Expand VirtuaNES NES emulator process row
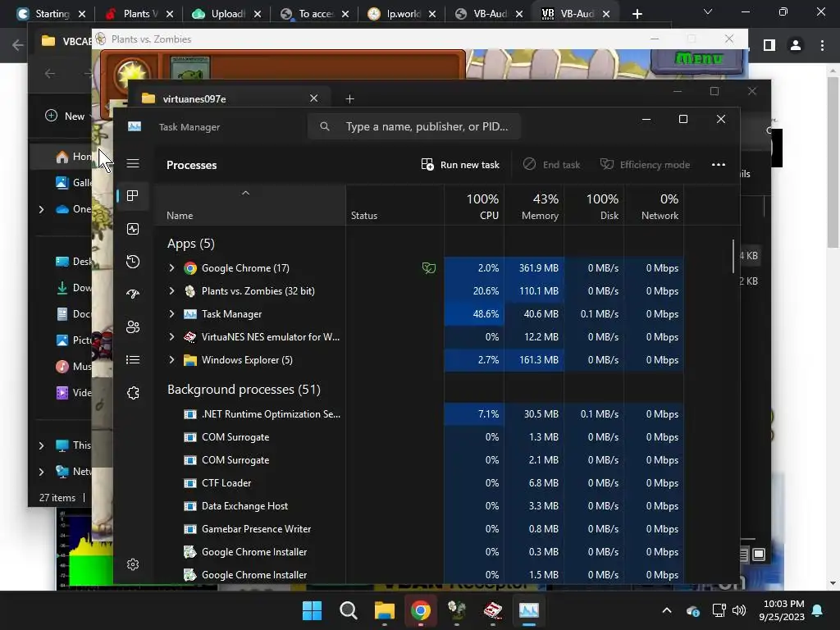 pyautogui.click(x=171, y=337)
